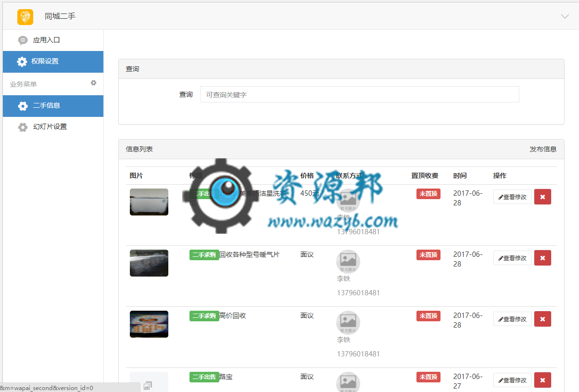Click 未置顶 badge in the 450元 row
The image size is (579, 392).
coord(428,194)
